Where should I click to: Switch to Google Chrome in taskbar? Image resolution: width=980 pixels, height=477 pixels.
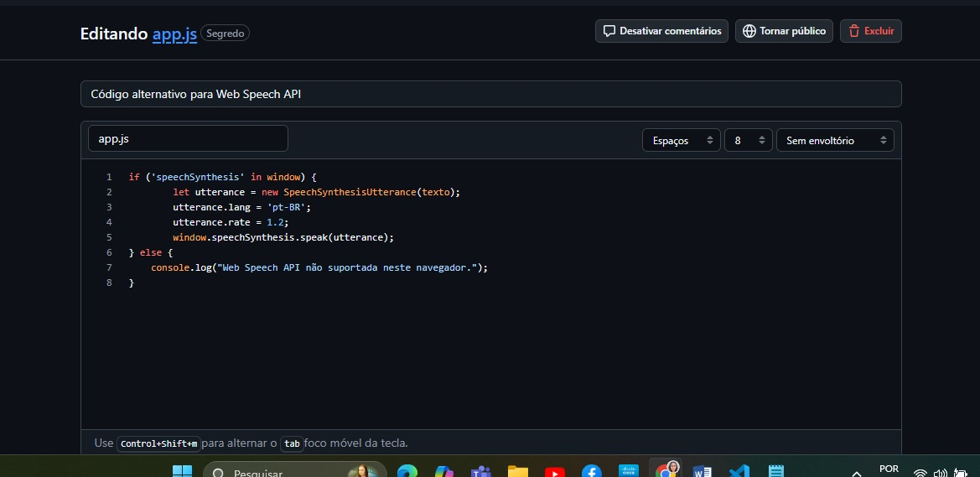[x=666, y=470]
